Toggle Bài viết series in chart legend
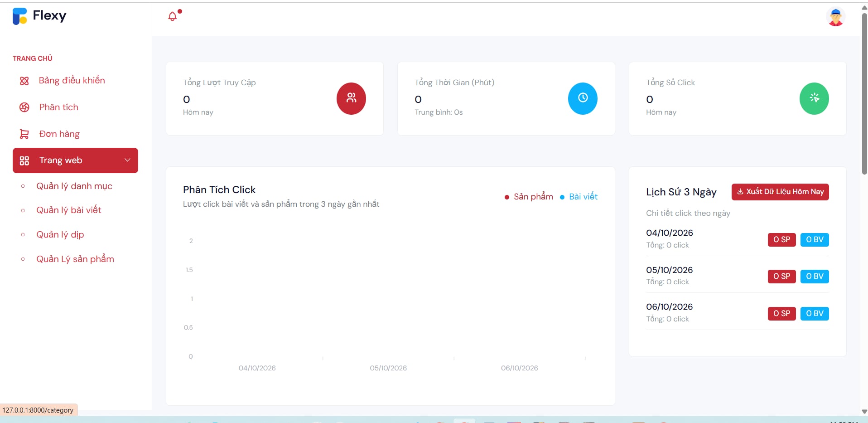868x423 pixels. click(579, 197)
